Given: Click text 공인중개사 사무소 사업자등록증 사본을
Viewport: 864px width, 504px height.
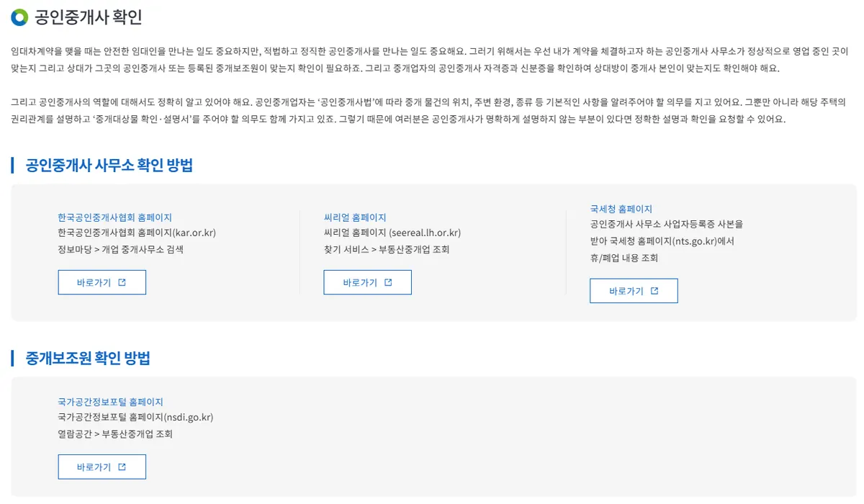Looking at the screenshot, I should [666, 225].
